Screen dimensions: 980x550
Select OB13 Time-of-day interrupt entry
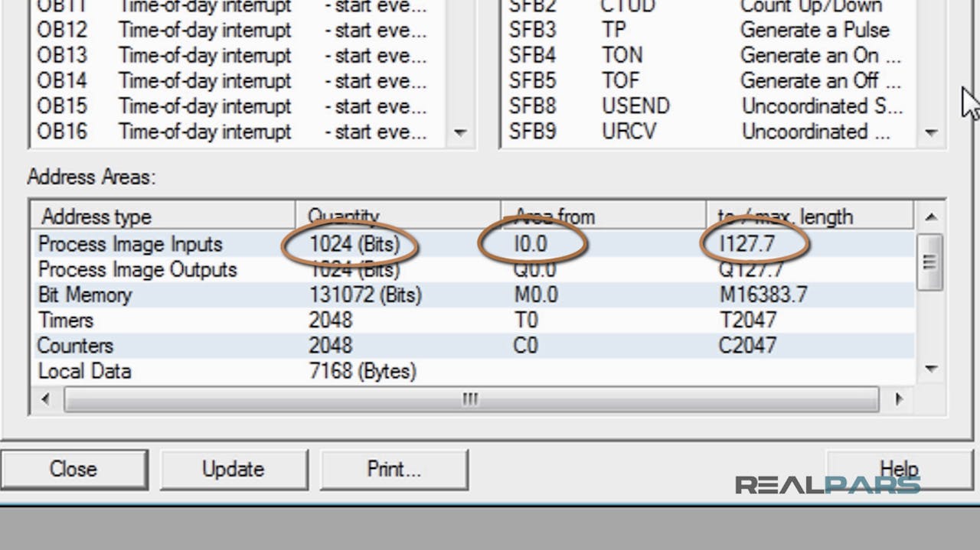tap(204, 55)
